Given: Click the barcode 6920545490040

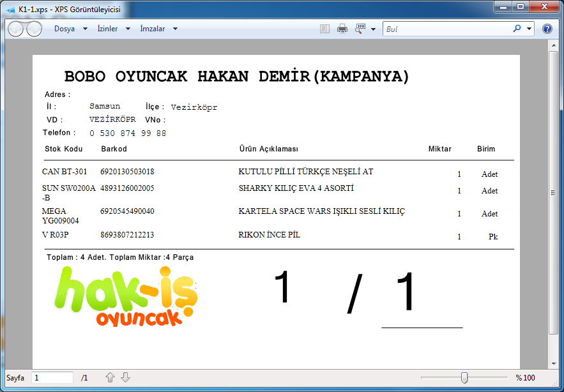Looking at the screenshot, I should click(x=127, y=211).
